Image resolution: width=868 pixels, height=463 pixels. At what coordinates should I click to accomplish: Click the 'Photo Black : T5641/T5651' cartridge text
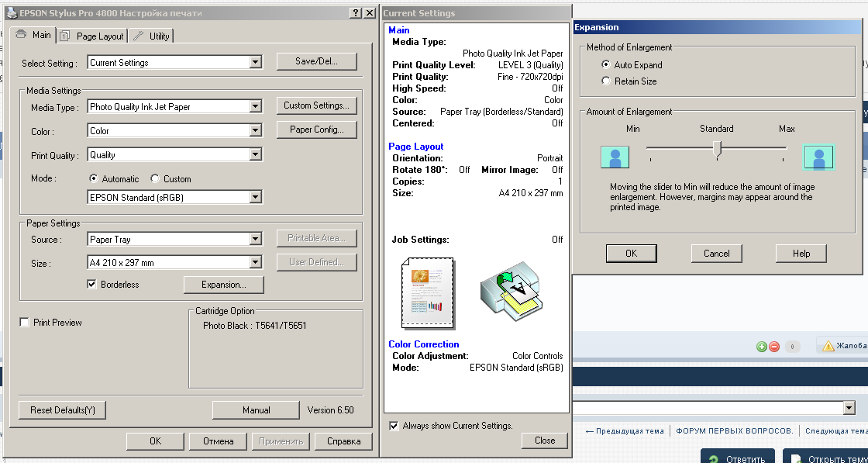coord(255,326)
